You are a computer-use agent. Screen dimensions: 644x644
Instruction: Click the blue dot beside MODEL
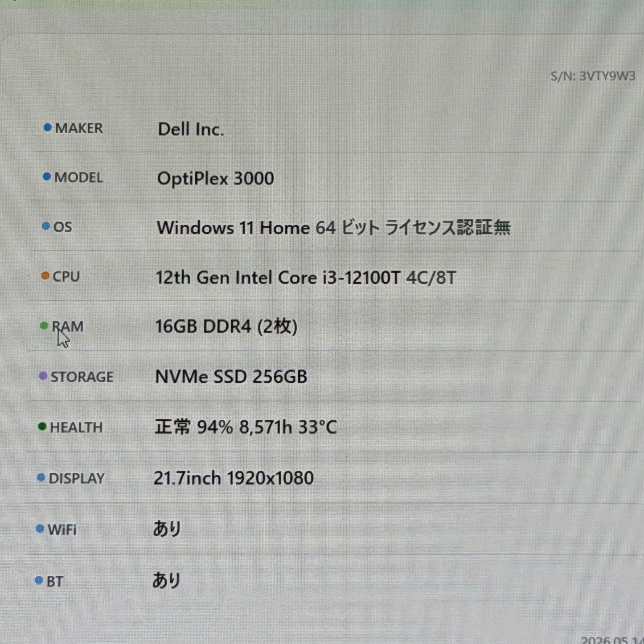47,177
